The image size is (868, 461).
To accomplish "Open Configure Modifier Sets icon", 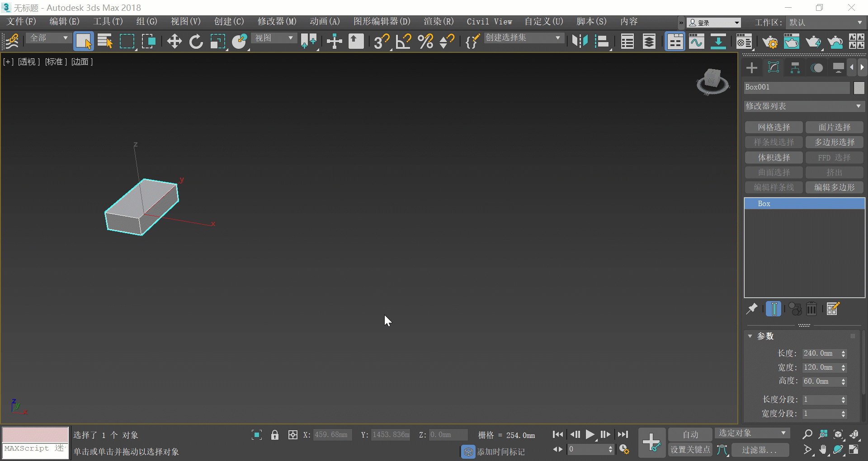I will tap(833, 309).
